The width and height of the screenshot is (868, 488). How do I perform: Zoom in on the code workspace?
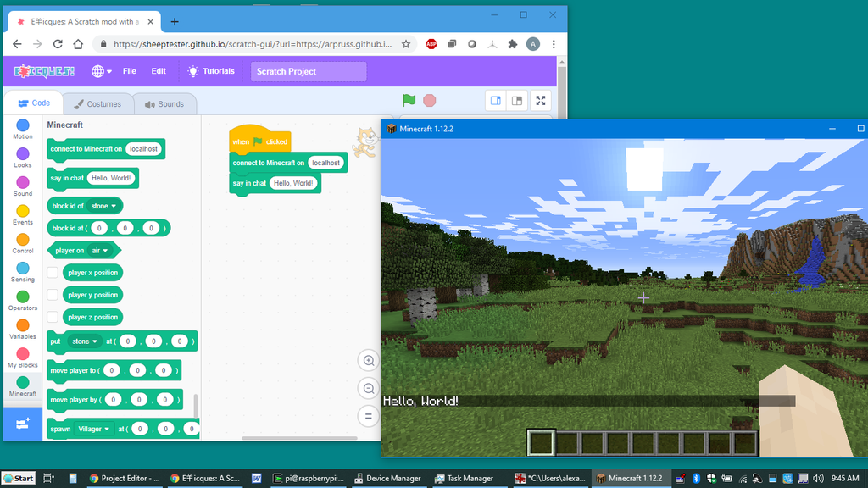[x=369, y=360]
